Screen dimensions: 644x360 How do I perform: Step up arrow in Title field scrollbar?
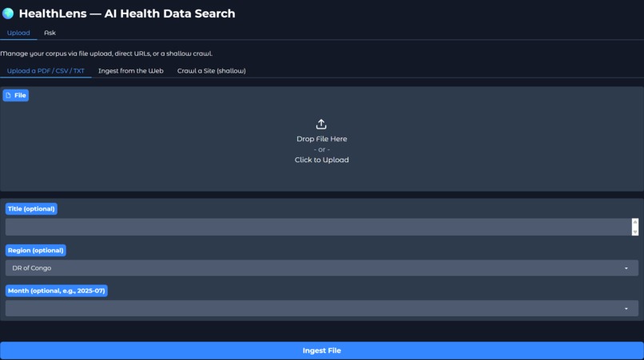point(635,222)
